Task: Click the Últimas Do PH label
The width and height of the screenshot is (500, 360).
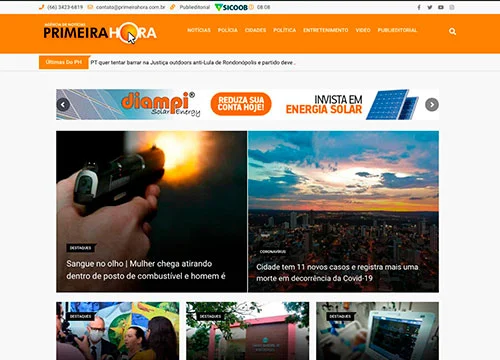Action: pos(64,62)
